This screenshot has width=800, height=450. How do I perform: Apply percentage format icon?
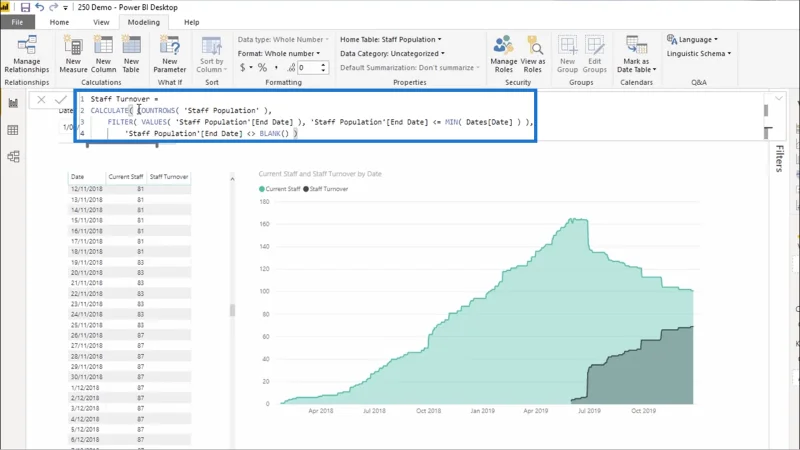click(262, 67)
